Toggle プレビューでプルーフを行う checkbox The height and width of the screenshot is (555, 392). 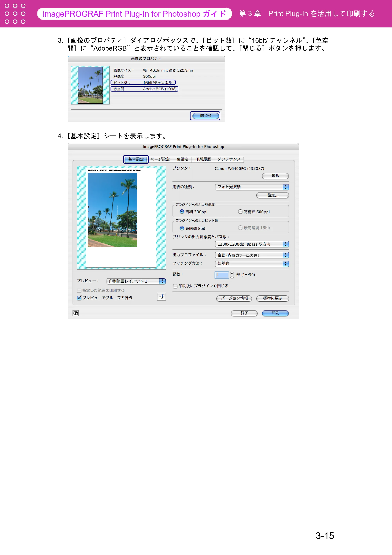click(79, 298)
